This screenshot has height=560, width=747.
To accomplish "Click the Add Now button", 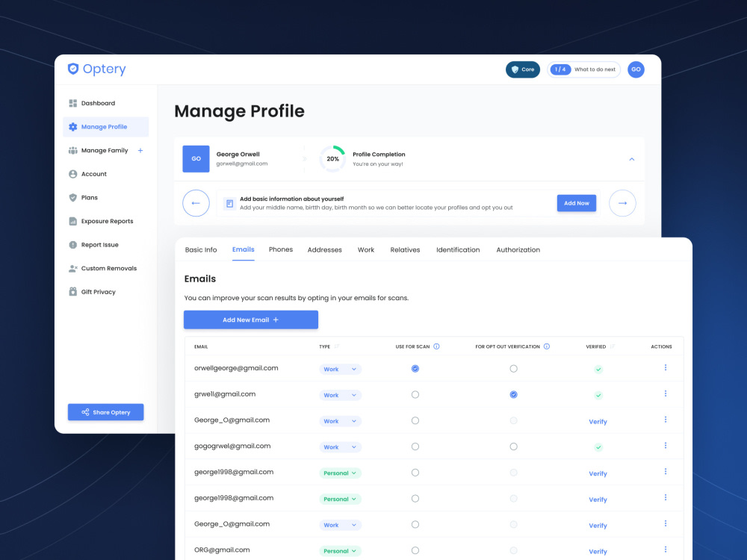I will point(577,203).
